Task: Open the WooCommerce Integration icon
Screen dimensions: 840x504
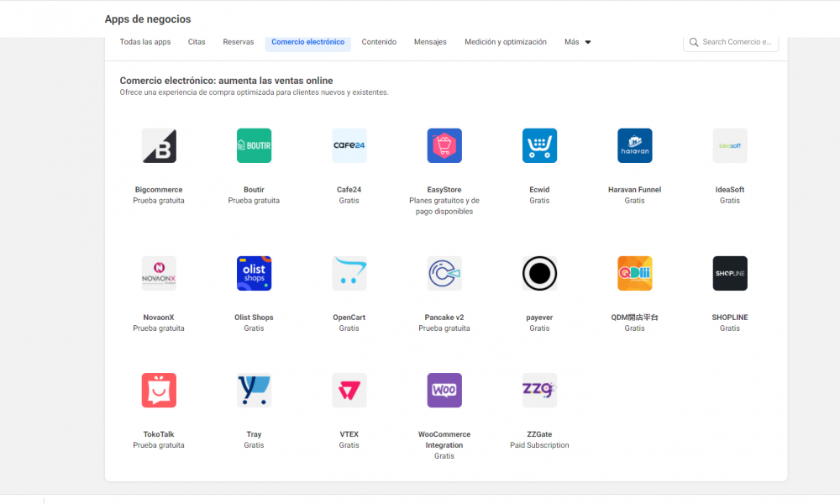Action: click(x=444, y=390)
